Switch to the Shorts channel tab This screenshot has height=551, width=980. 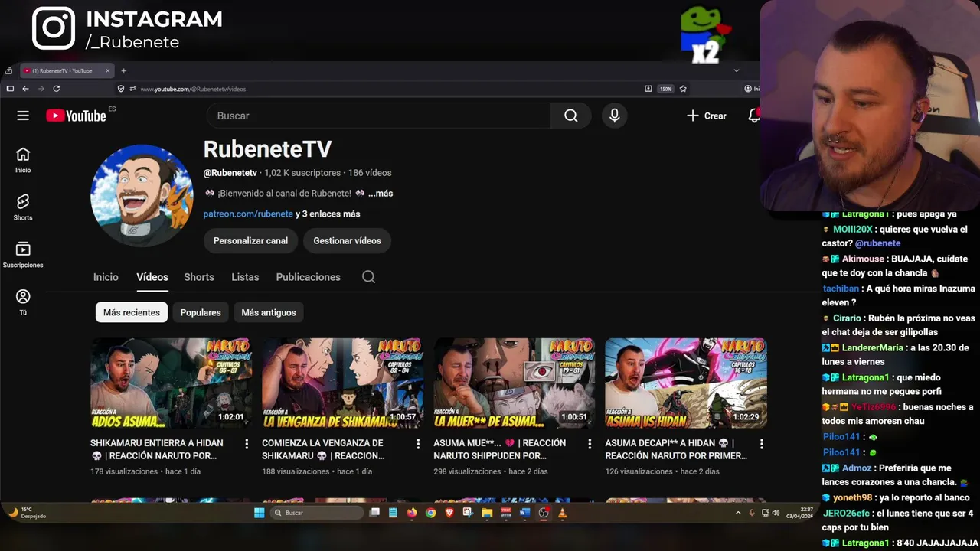click(x=199, y=277)
